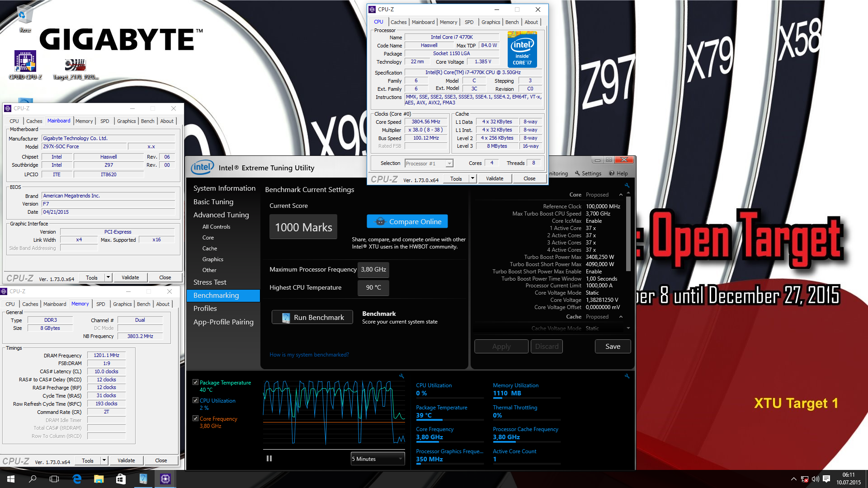This screenshot has width=868, height=488.
Task: Click the wrench icon above the Core settings panel
Action: (627, 185)
